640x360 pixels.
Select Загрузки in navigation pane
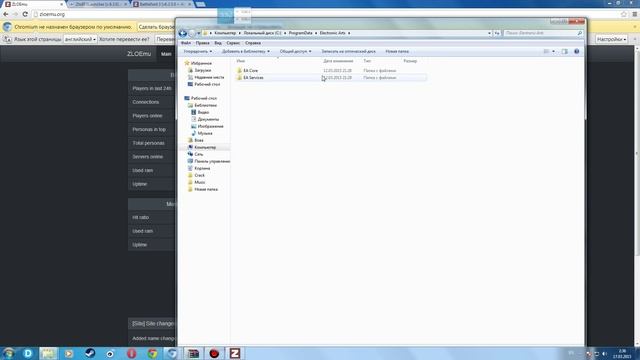coord(202,70)
